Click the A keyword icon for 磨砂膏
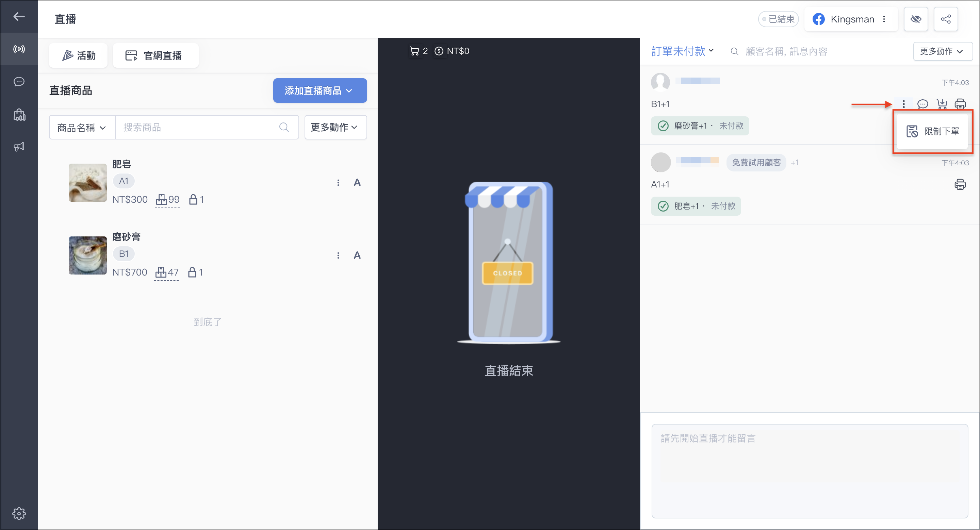The width and height of the screenshot is (980, 530). pos(357,255)
